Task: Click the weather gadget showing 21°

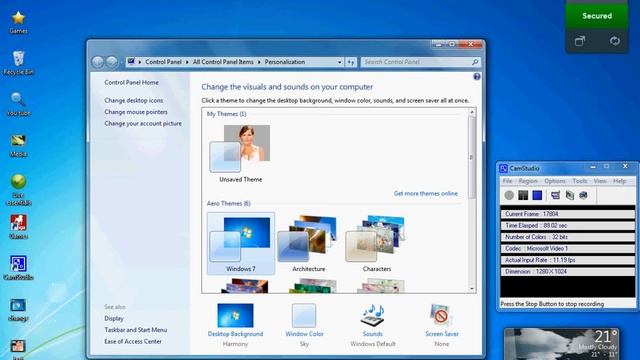Action: click(562, 344)
